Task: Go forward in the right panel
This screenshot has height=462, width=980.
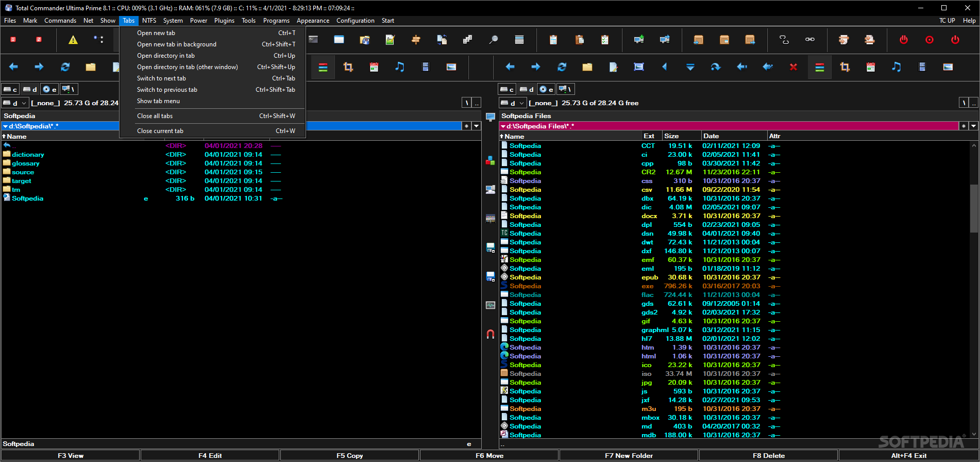Action: coord(536,67)
